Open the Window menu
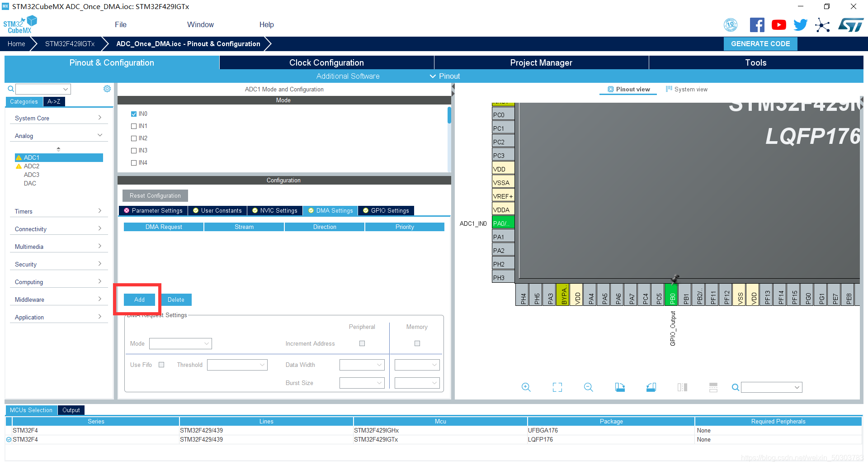This screenshot has height=466, width=868. 201,24
